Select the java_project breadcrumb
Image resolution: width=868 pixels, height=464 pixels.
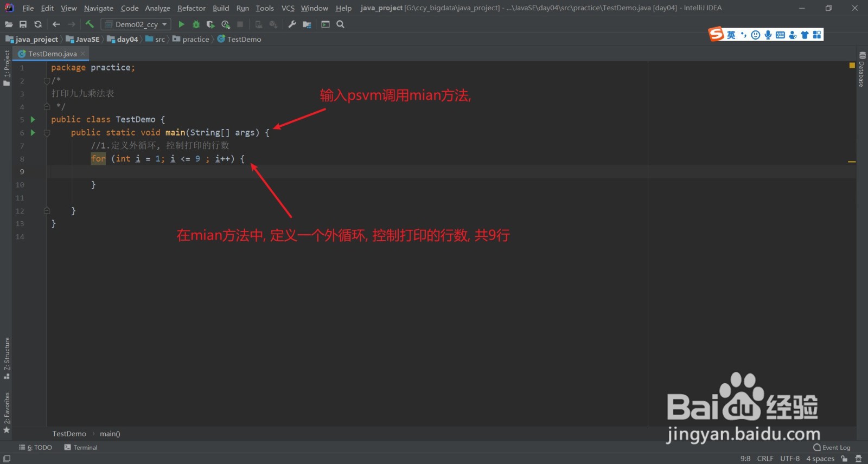point(32,39)
